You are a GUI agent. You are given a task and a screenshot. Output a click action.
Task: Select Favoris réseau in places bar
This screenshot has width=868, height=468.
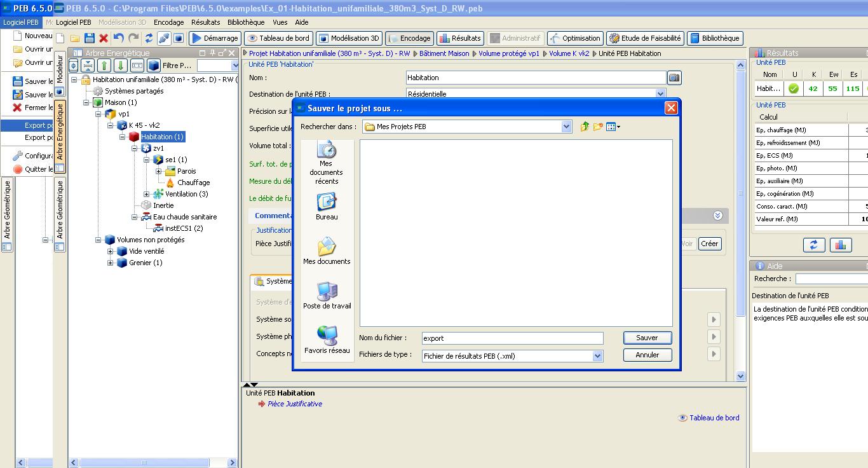(x=327, y=340)
